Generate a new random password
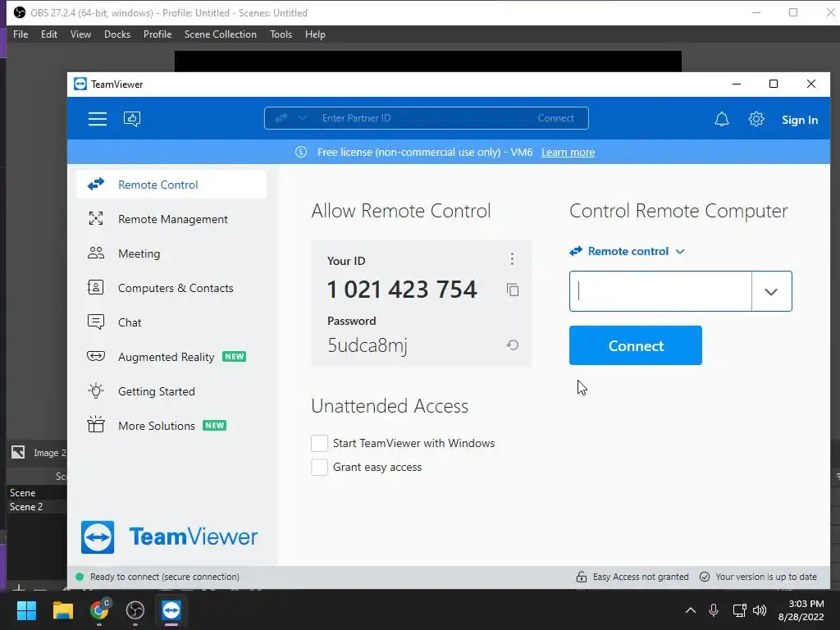 (513, 345)
